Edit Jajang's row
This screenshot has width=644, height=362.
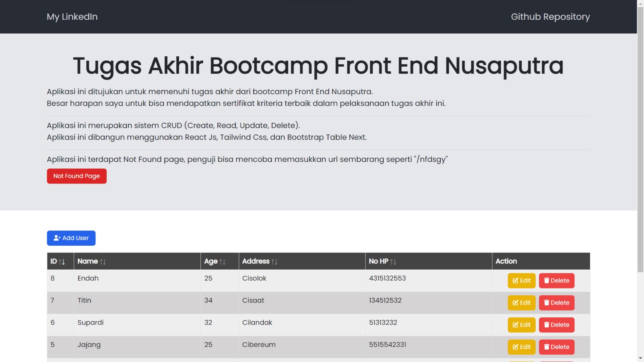[522, 347]
